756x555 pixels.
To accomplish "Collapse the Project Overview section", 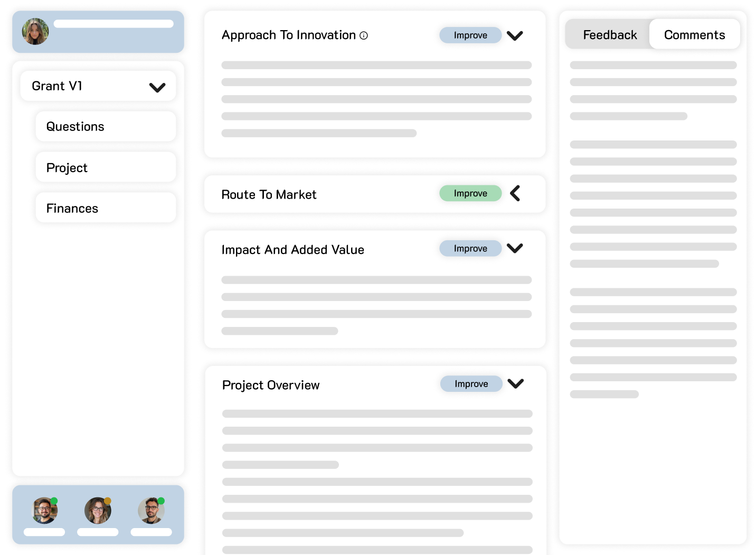I will pos(516,384).
